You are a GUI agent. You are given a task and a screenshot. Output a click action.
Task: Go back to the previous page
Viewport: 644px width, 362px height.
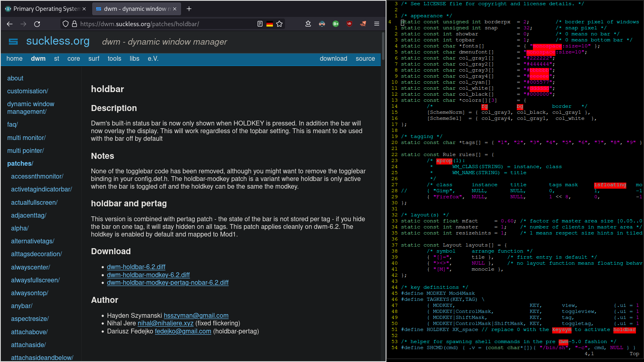tap(10, 24)
